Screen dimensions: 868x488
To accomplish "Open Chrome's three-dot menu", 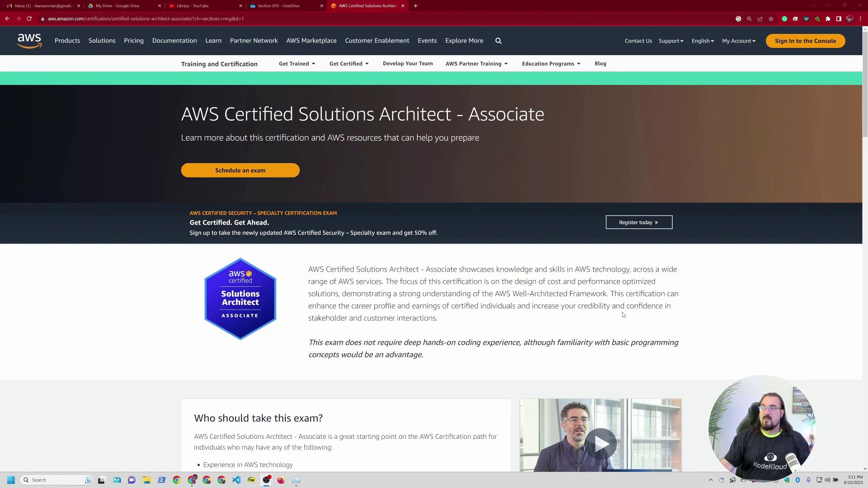I will pos(860,19).
